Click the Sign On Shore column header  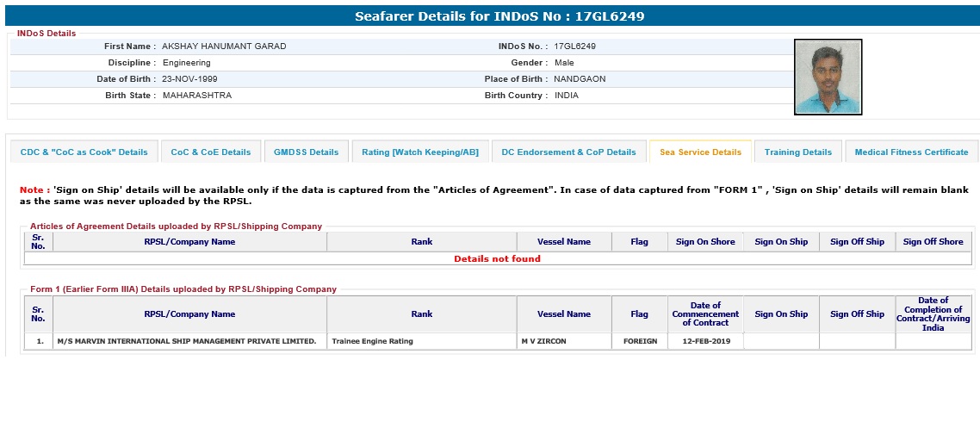[x=705, y=242]
